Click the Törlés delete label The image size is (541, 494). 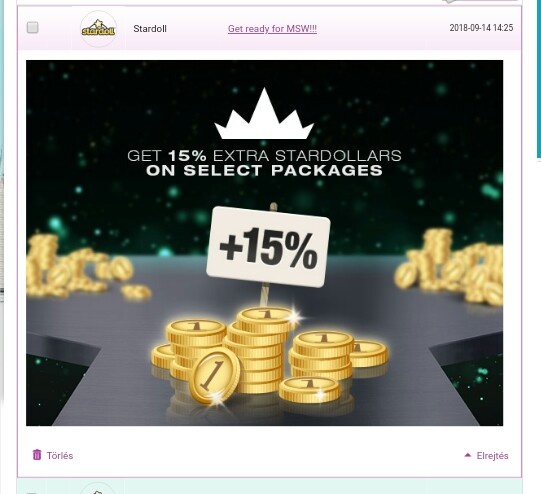60,456
